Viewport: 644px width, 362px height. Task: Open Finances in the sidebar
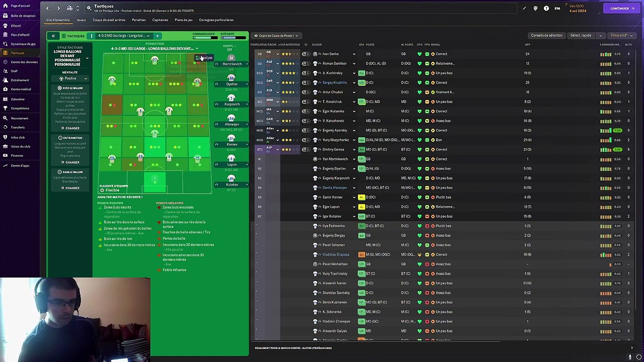17,155
